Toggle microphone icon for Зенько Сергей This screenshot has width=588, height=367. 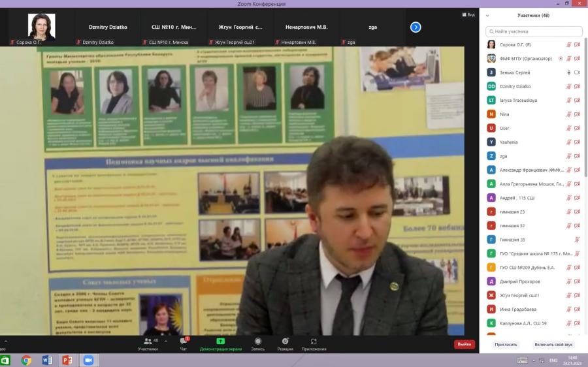point(568,72)
